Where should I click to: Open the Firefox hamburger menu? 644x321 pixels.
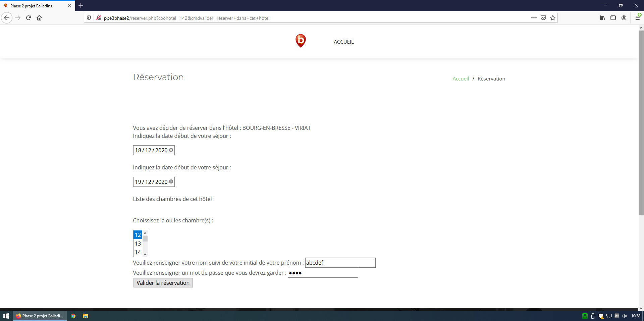tap(637, 18)
